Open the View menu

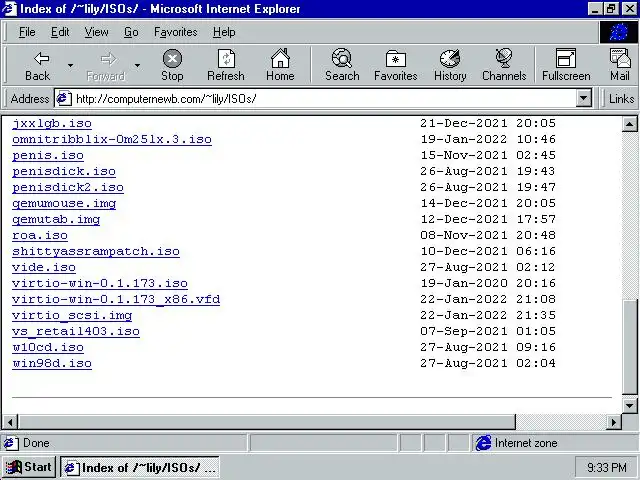click(96, 32)
